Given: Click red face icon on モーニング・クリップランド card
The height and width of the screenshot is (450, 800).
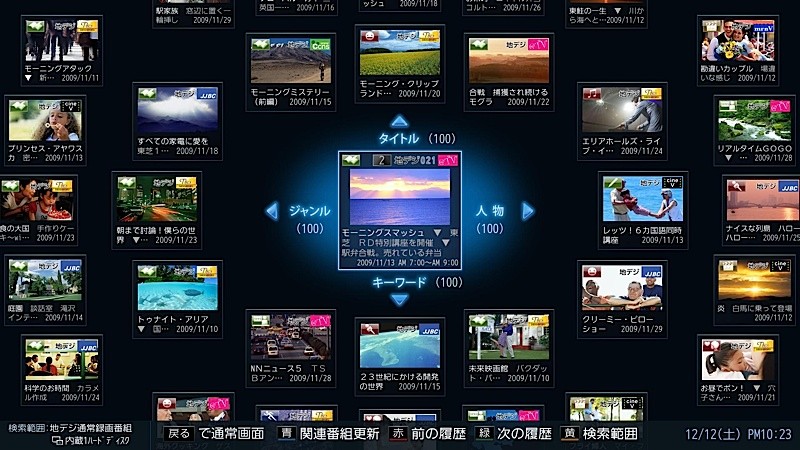Looking at the screenshot, I should pyautogui.click(x=369, y=37).
